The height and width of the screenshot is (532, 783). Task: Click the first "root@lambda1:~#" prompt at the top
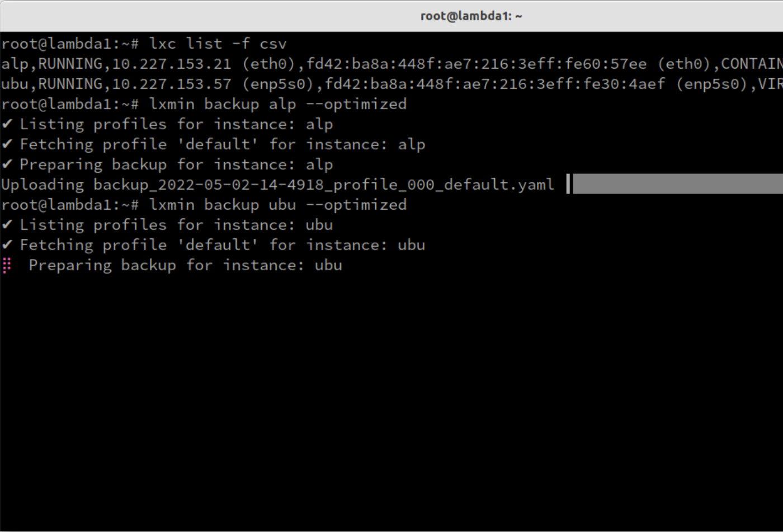[70, 44]
